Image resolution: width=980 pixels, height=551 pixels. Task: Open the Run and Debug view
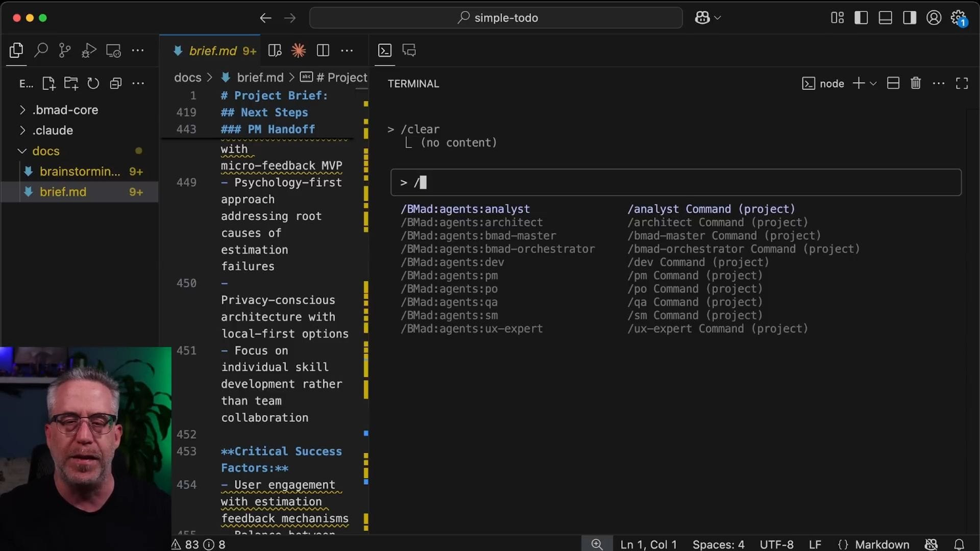89,50
